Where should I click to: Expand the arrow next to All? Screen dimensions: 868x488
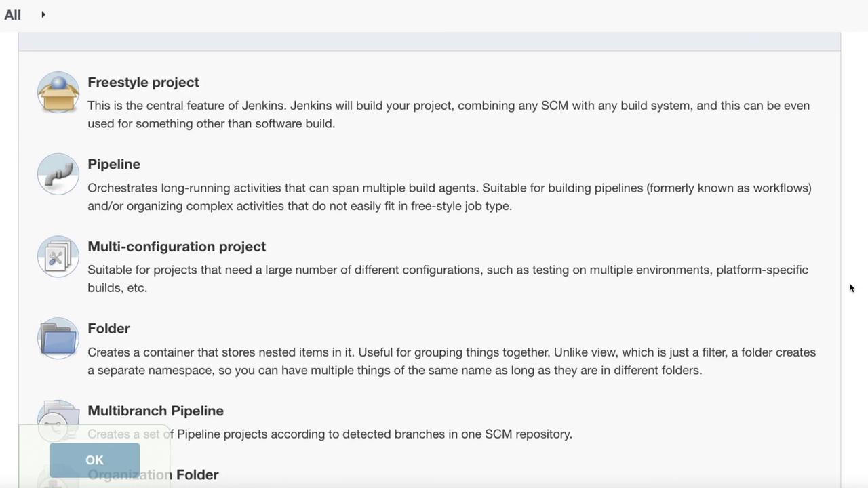pyautogui.click(x=43, y=14)
